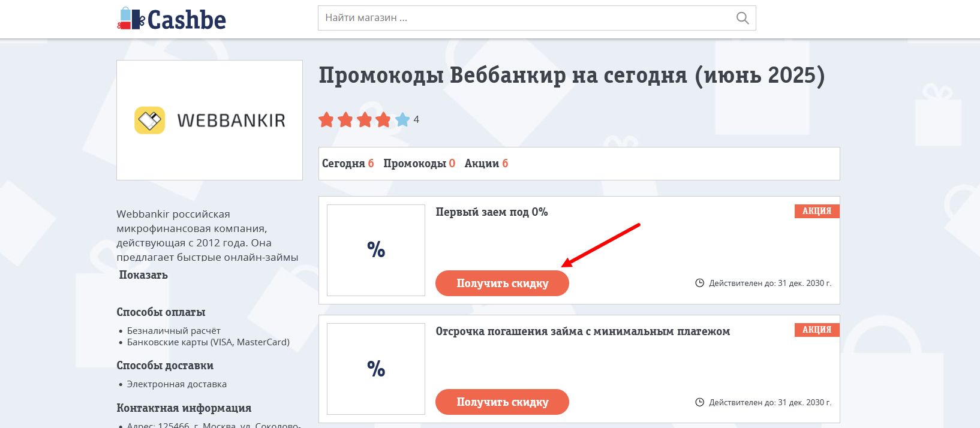Click the second rating star
Image resolution: width=980 pixels, height=428 pixels.
click(x=345, y=119)
